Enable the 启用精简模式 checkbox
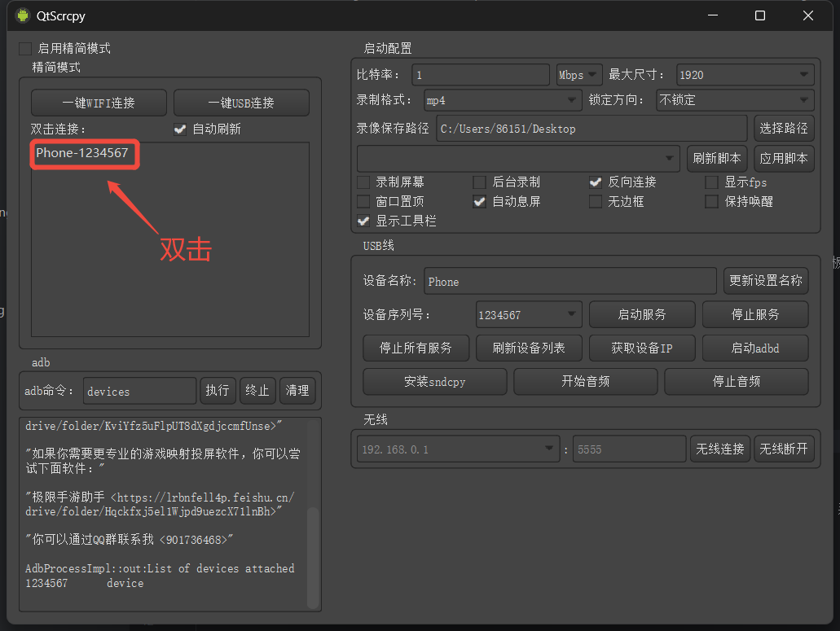This screenshot has height=631, width=840. [x=25, y=49]
